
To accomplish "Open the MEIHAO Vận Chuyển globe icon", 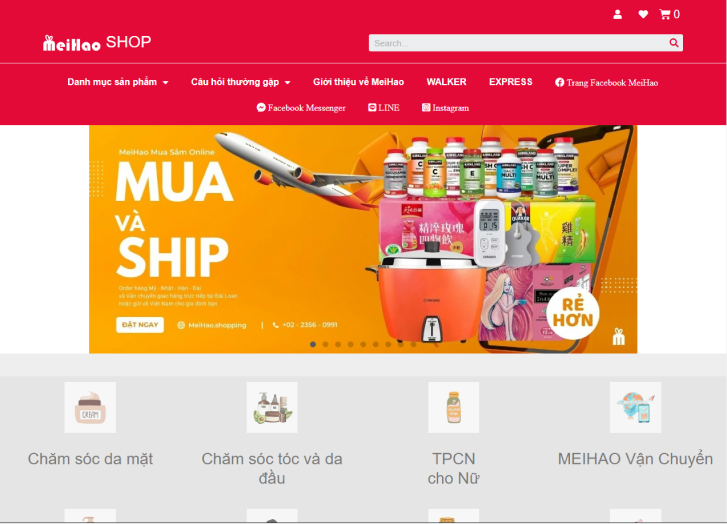I will [635, 408].
